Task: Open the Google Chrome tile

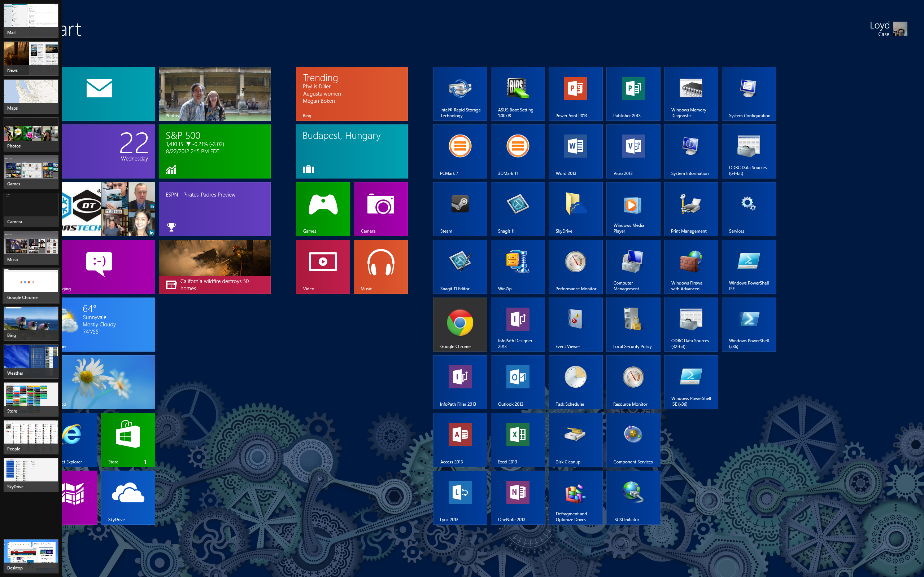Action: [x=460, y=324]
